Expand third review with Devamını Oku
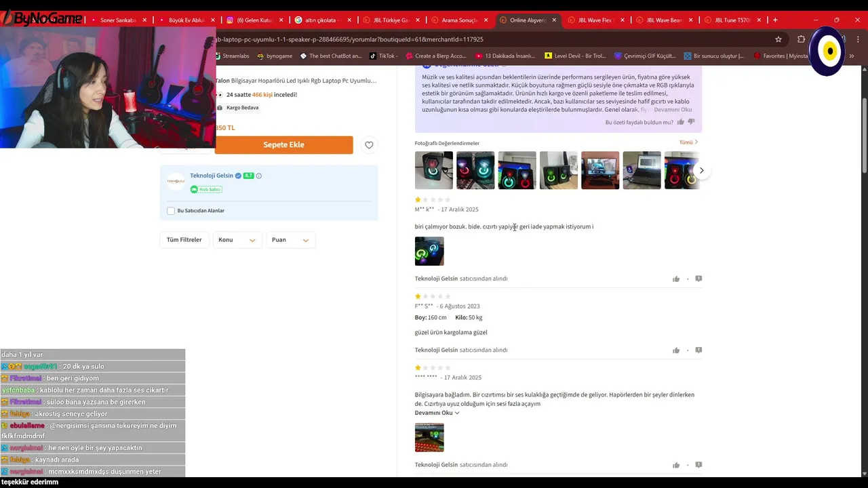 point(437,413)
